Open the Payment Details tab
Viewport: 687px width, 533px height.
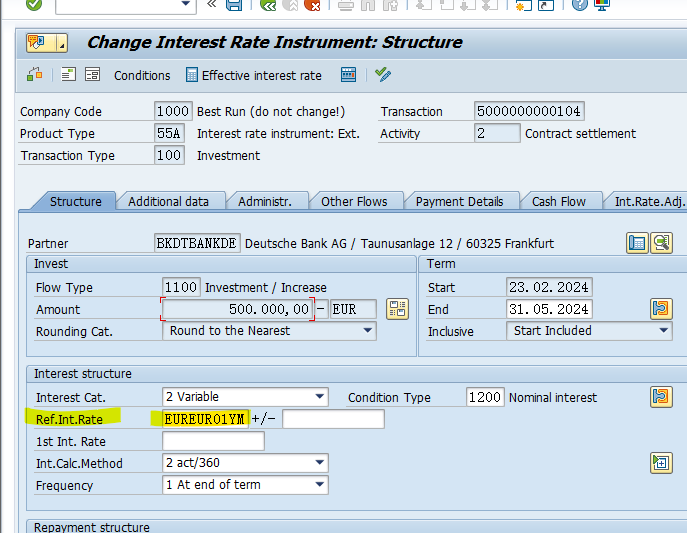click(x=461, y=201)
